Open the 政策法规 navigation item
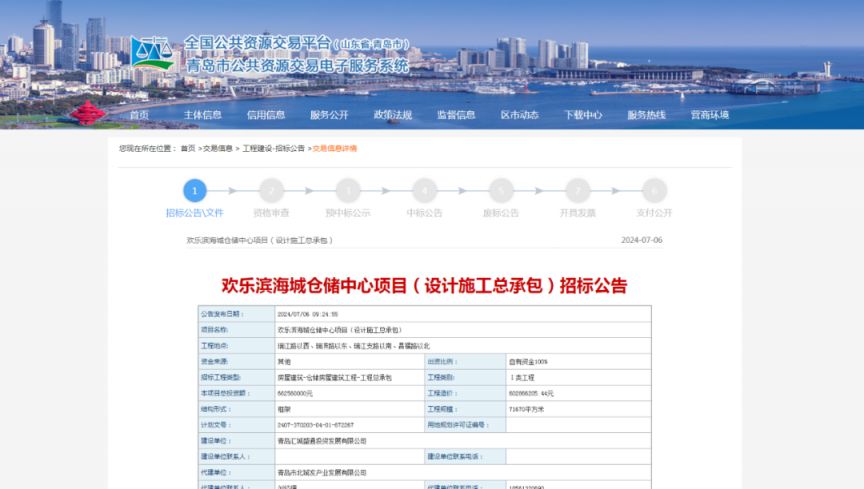The image size is (864, 489). click(x=393, y=115)
